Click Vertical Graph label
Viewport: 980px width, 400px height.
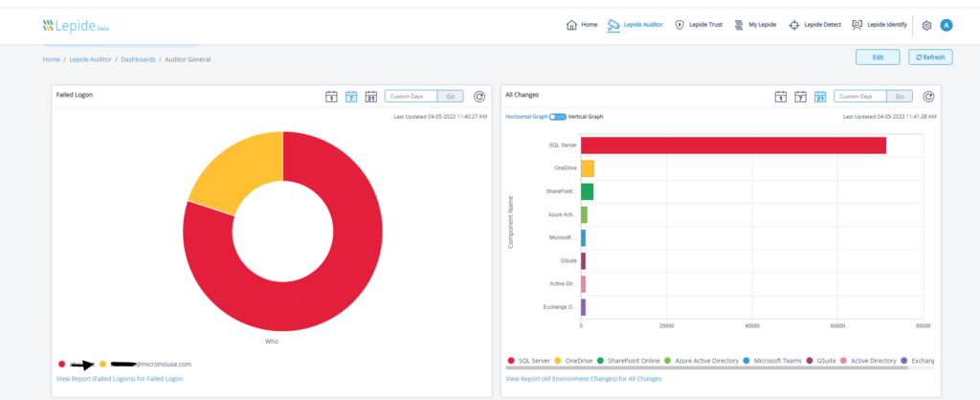click(x=586, y=117)
